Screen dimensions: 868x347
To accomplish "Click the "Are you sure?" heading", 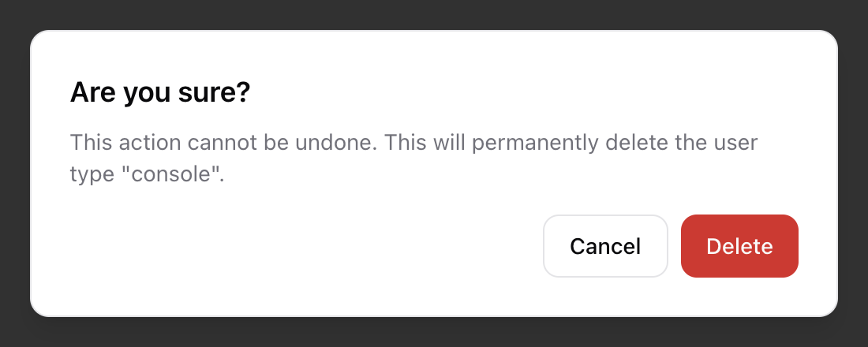I will (x=160, y=94).
